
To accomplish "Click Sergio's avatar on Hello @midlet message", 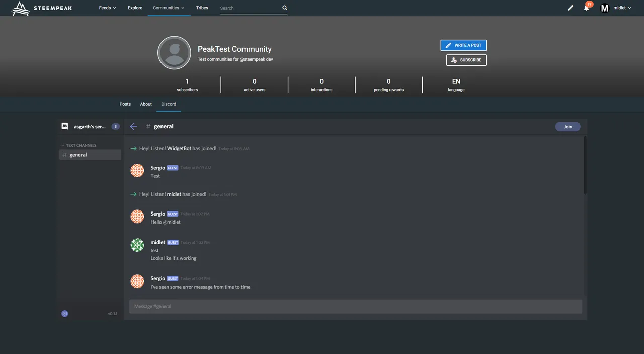I will (137, 217).
